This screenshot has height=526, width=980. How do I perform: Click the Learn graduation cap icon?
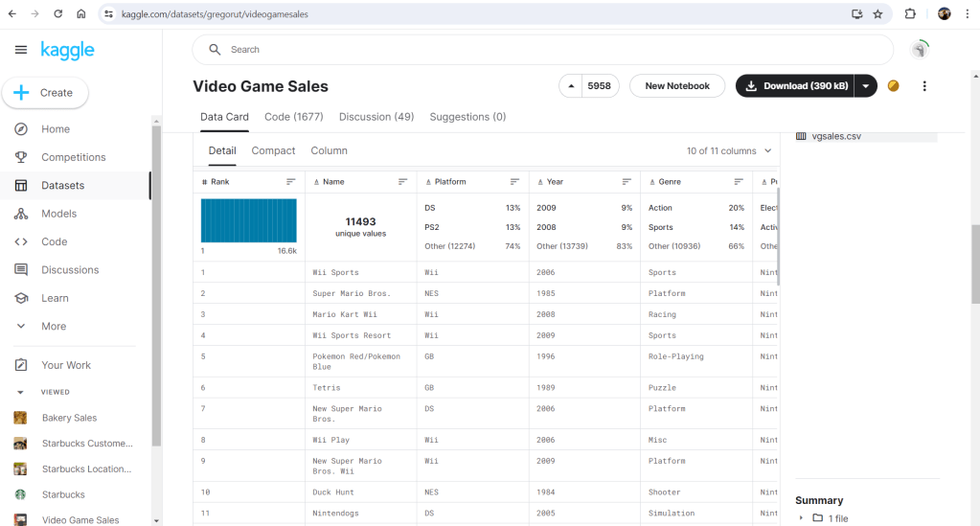click(x=21, y=298)
